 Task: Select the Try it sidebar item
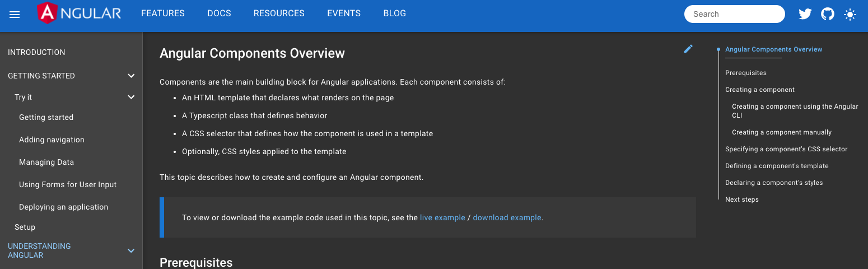point(23,97)
